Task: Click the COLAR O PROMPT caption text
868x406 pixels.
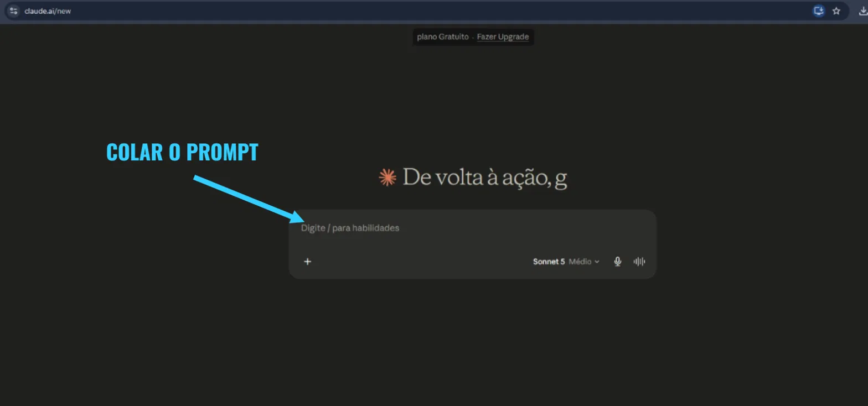Action: (x=182, y=152)
